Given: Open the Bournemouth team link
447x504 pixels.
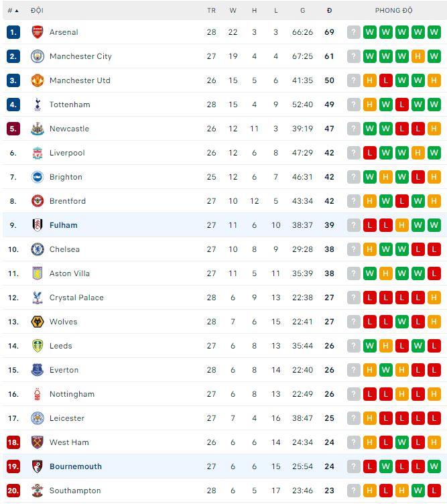Looking at the screenshot, I should 76,466.
